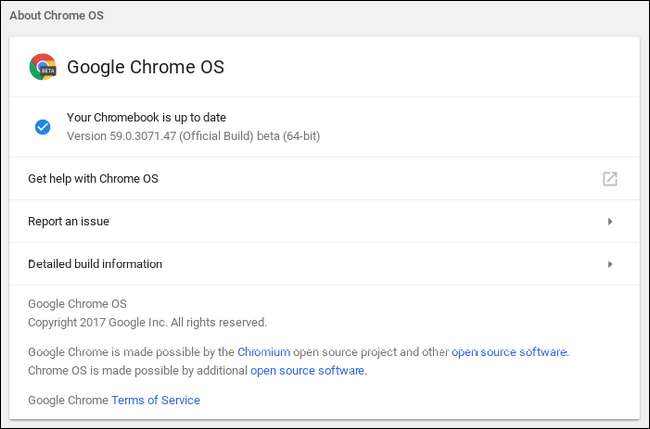Image resolution: width=650 pixels, height=429 pixels.
Task: Click the About Chrome OS page header
Action: (55, 16)
